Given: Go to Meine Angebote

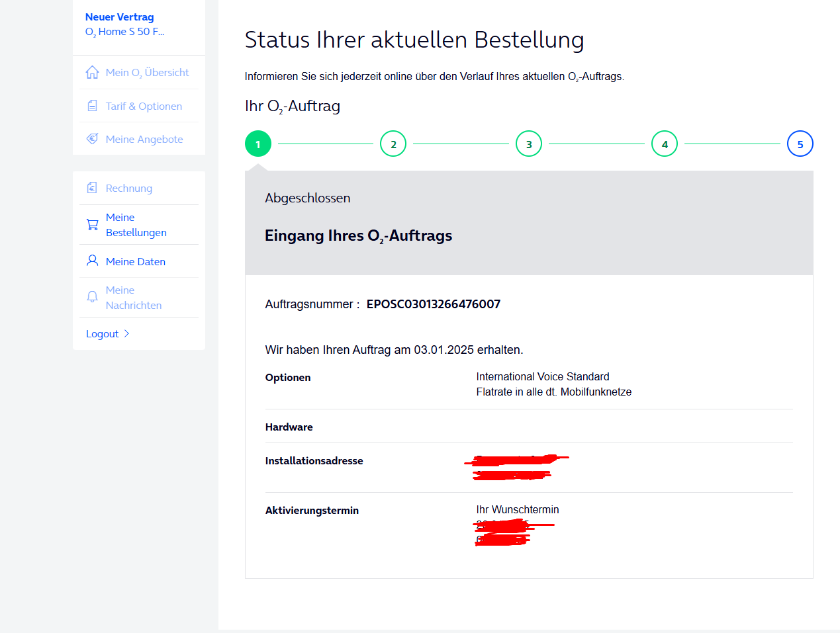Looking at the screenshot, I should (144, 139).
